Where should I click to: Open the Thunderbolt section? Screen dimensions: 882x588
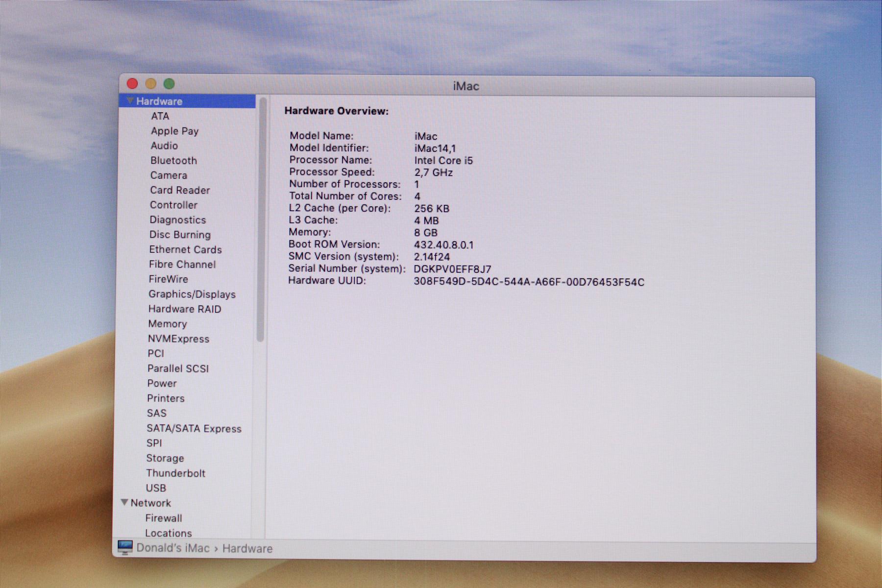pos(175,473)
